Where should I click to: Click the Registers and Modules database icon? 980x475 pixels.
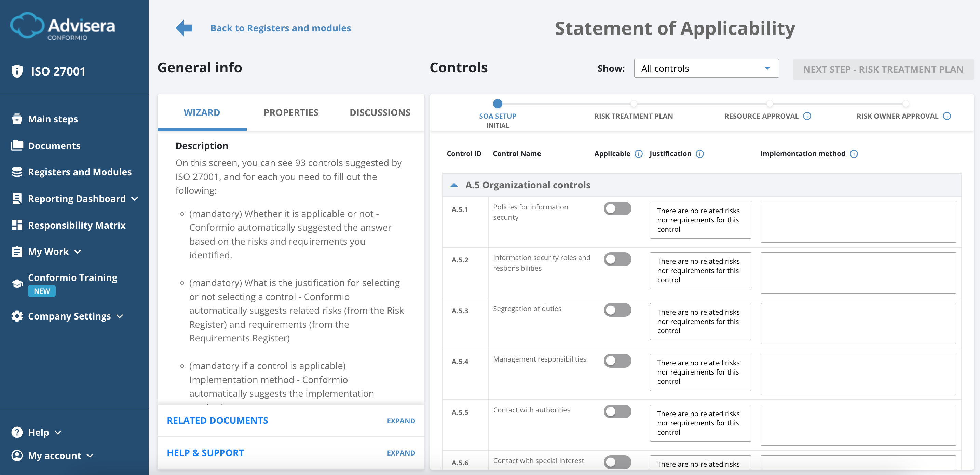[17, 172]
